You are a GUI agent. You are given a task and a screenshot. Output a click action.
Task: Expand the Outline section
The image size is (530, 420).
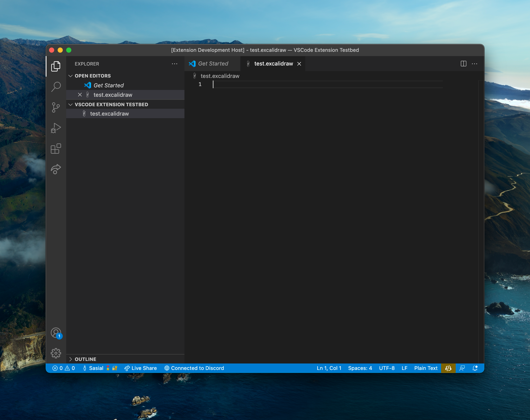click(85, 359)
